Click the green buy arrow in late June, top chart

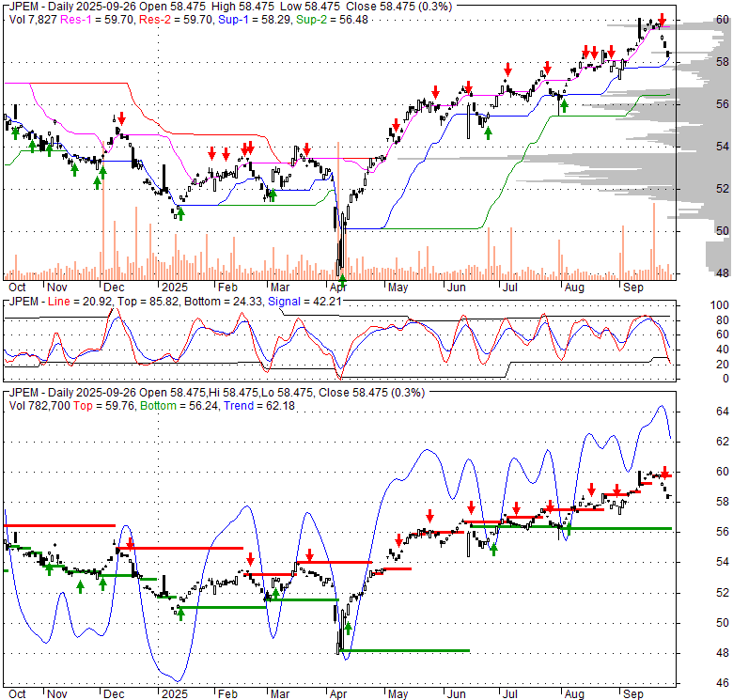pos(488,133)
